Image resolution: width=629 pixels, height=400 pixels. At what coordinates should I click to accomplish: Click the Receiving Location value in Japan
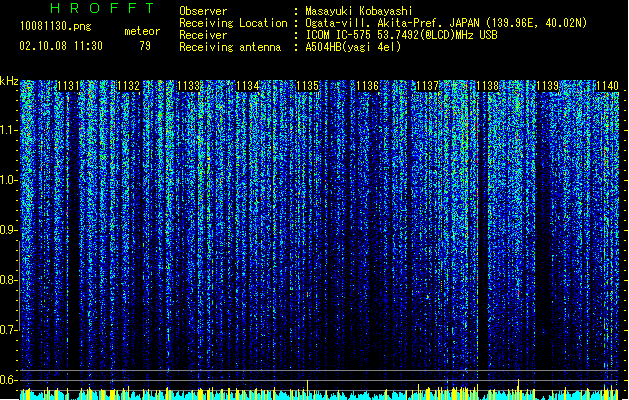point(446,23)
